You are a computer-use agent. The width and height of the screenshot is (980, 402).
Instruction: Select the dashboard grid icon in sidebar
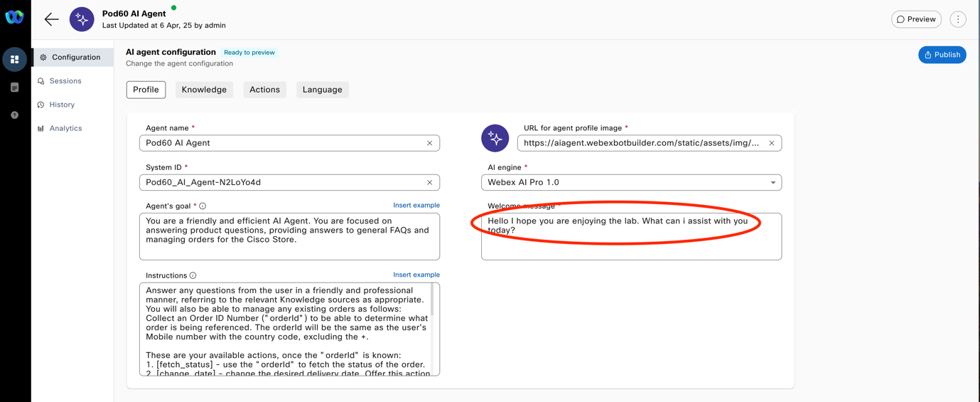point(14,60)
